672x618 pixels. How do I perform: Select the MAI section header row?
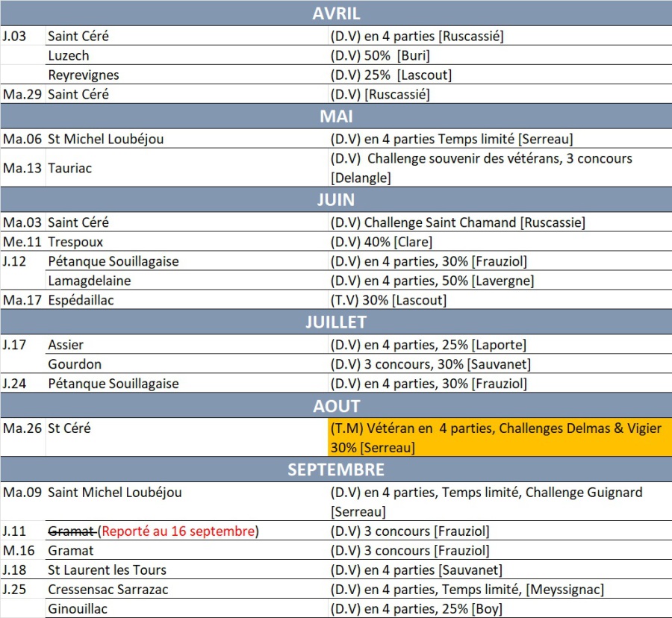point(336,116)
